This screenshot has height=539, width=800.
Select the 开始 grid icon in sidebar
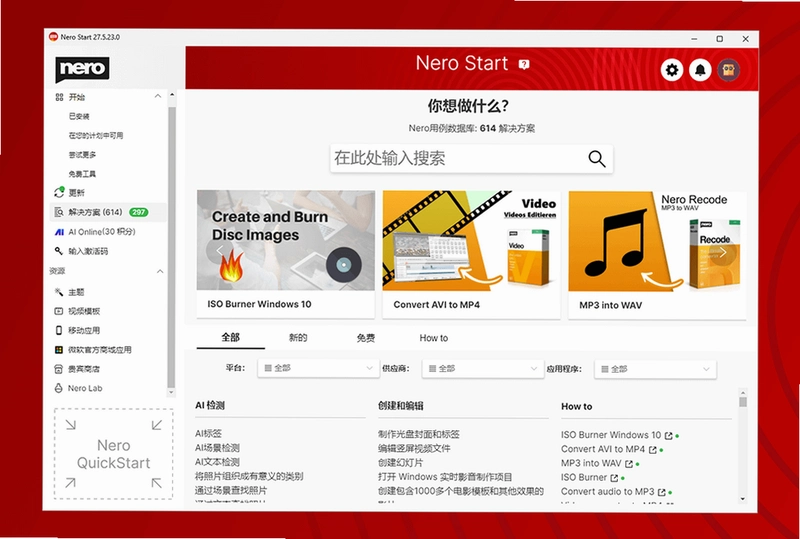(59, 97)
